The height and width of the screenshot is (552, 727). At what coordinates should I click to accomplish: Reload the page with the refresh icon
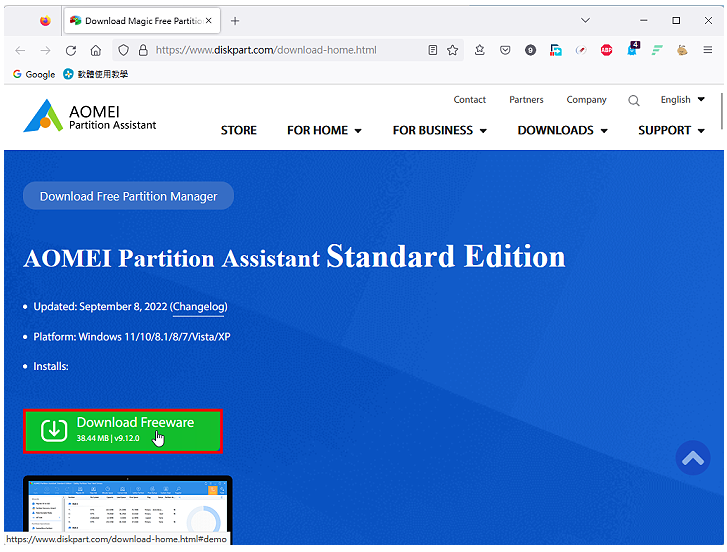pos(70,50)
